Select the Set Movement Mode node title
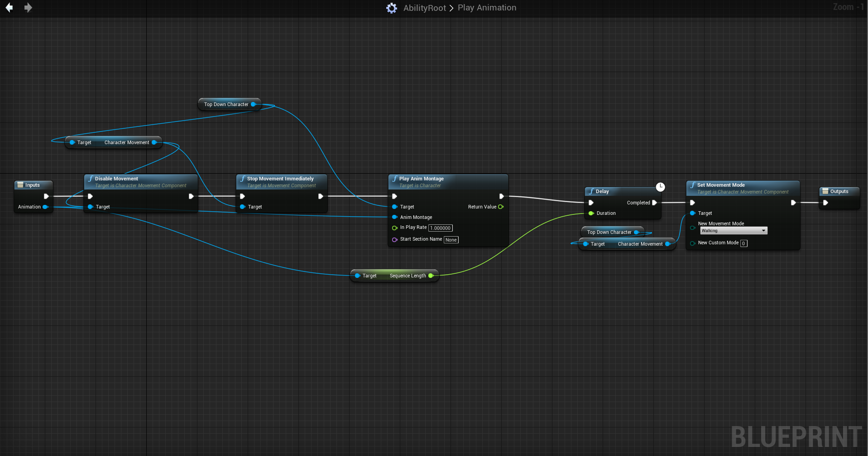This screenshot has height=456, width=868. coord(721,185)
